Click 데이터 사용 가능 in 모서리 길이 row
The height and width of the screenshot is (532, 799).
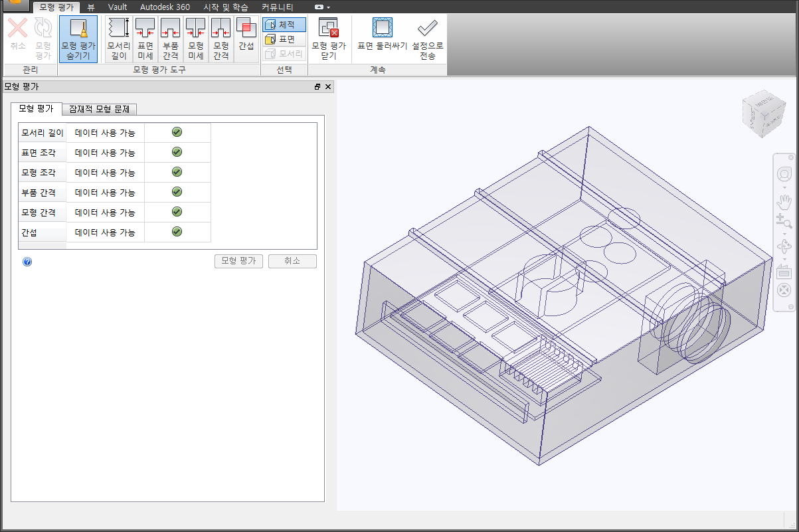tap(105, 133)
